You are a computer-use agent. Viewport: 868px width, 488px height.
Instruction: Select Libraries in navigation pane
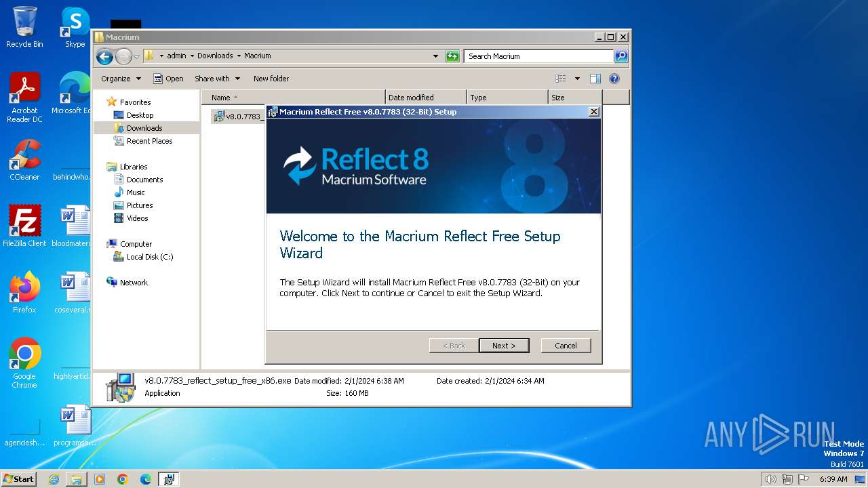pos(134,167)
